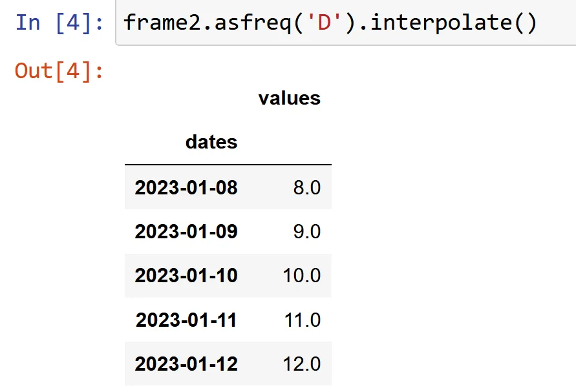Click the 9.0 value cell
This screenshot has width=576, height=392.
(306, 232)
